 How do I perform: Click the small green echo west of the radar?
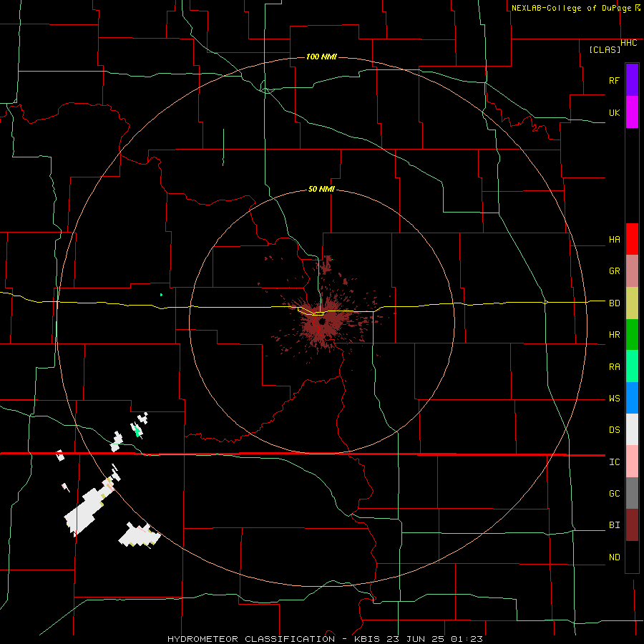pyautogui.click(x=161, y=295)
